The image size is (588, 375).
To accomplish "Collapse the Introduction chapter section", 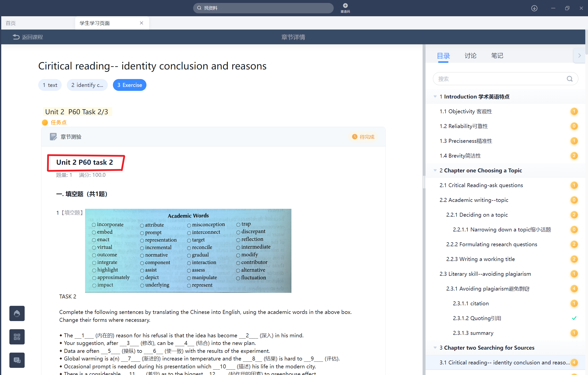I will point(435,97).
